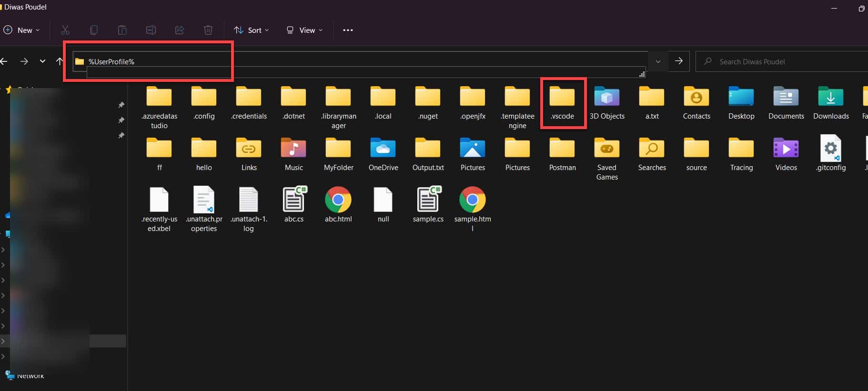Select the .librarymanager folder
Viewport: 868px width, 391px height.
[x=338, y=108]
